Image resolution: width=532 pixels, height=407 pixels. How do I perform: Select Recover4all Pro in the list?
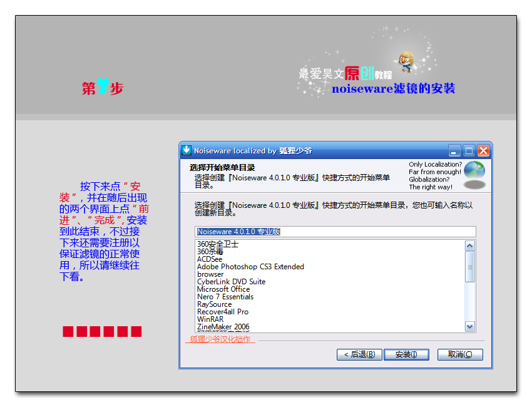[x=223, y=312]
